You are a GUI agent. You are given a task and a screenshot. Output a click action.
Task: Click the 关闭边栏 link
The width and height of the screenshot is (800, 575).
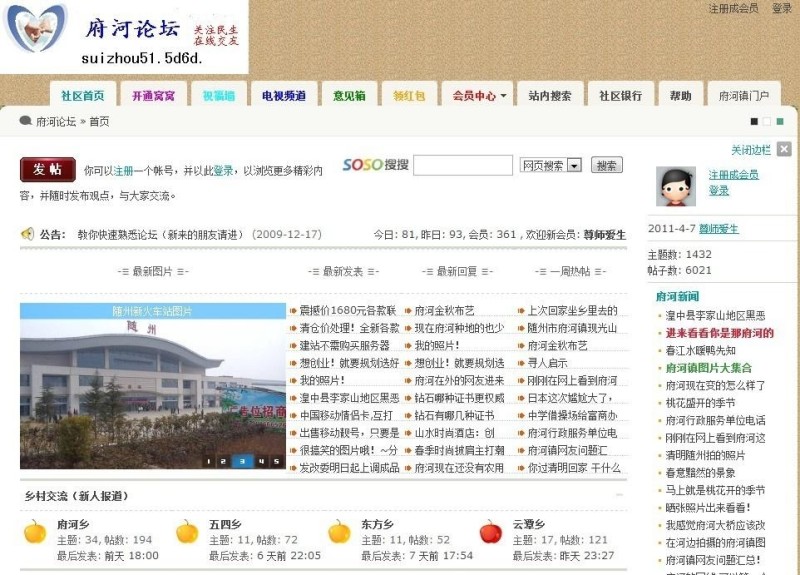point(751,149)
